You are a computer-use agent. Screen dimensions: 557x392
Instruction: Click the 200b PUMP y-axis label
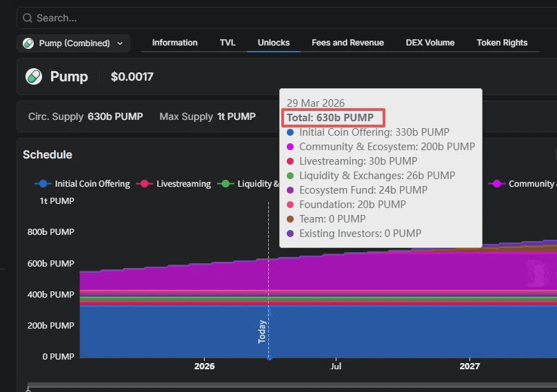coord(51,325)
